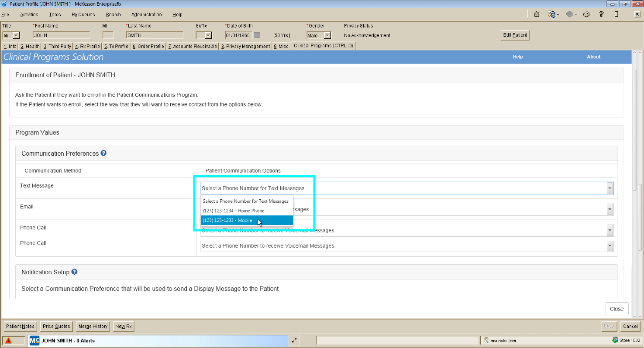
Task: Open the first Phone Call voicemail dropdown
Action: [610, 230]
